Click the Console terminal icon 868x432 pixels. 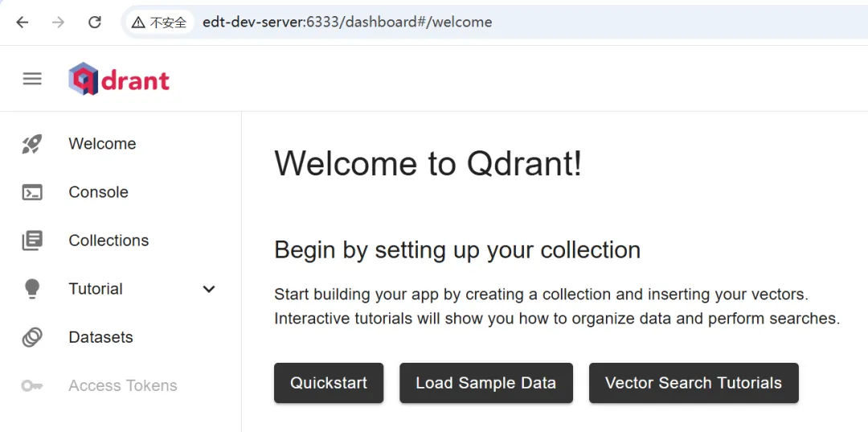click(x=32, y=192)
